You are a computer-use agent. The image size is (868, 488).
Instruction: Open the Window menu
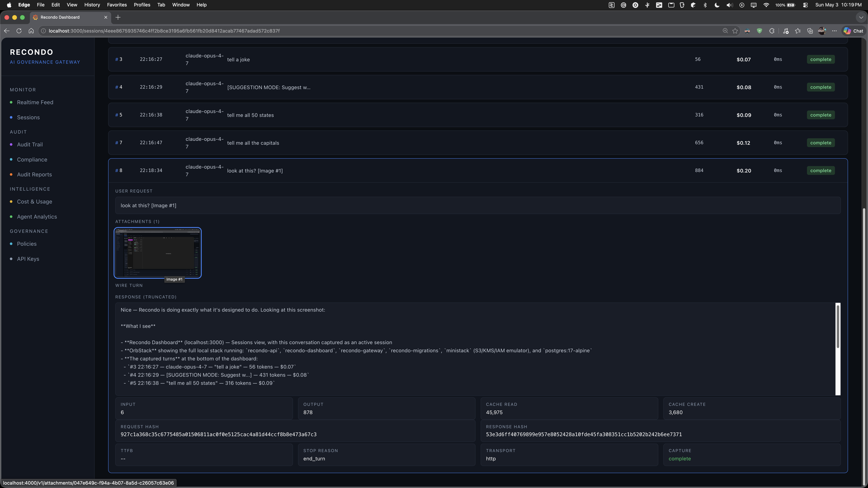point(181,5)
